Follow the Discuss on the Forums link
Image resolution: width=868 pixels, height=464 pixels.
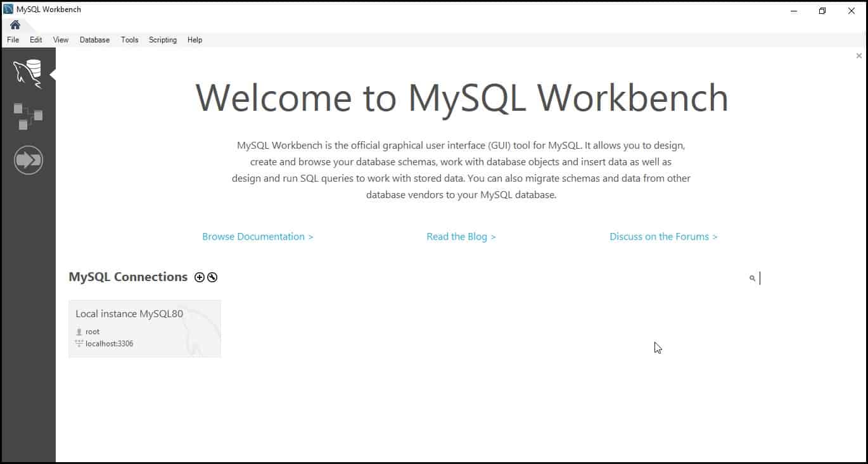[663, 237]
